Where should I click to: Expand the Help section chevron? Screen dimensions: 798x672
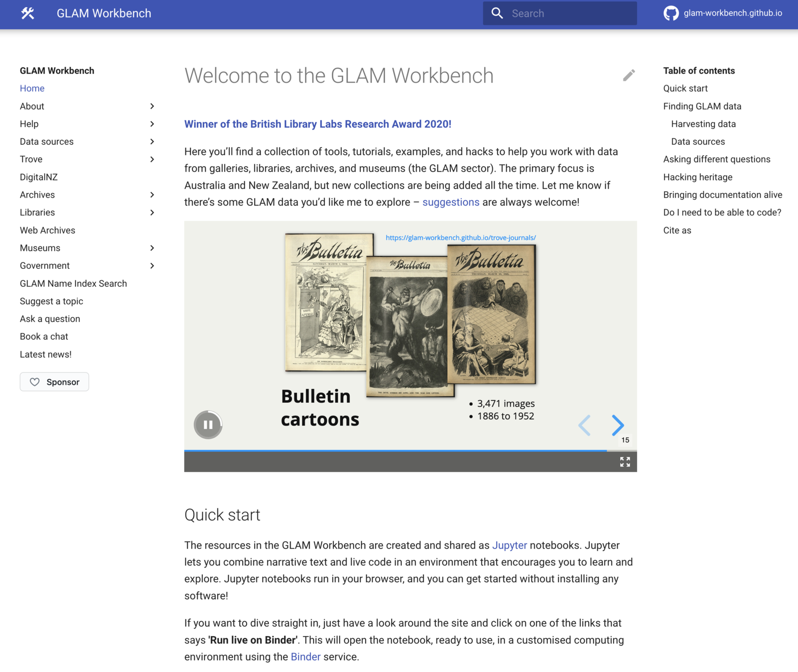click(152, 124)
